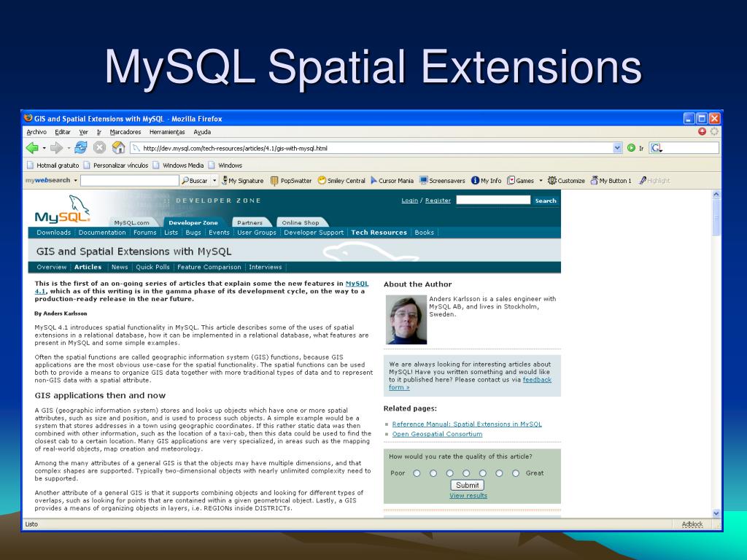Image resolution: width=747 pixels, height=560 pixels.
Task: Expand the Forward button history dropdown arrow
Action: 69,148
